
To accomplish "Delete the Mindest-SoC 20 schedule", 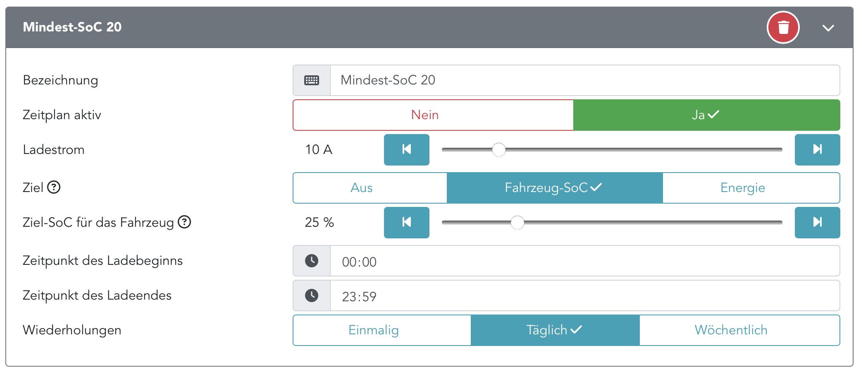I will tap(783, 27).
